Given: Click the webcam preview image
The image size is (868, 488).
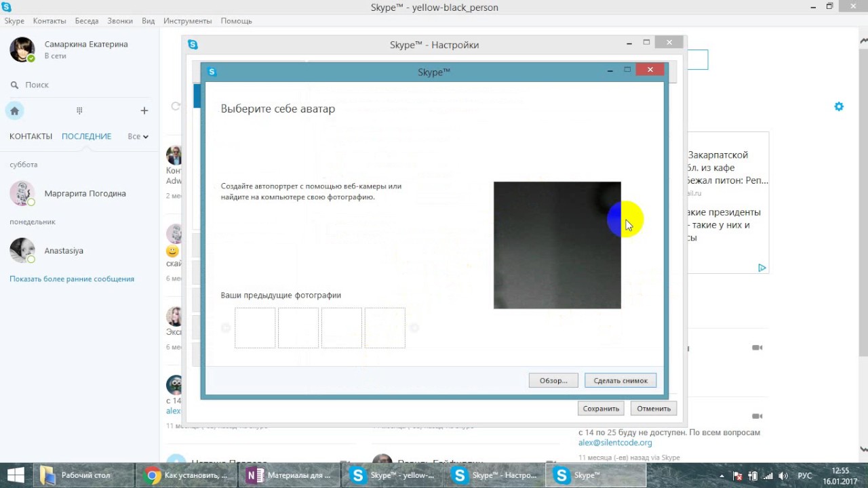Looking at the screenshot, I should pos(557,245).
